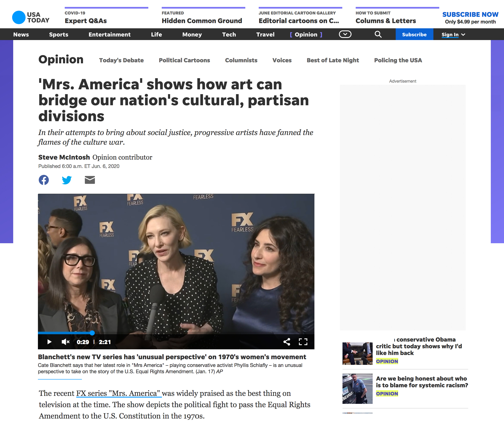Share article on Facebook
This screenshot has height=429, width=504.
[x=44, y=180]
